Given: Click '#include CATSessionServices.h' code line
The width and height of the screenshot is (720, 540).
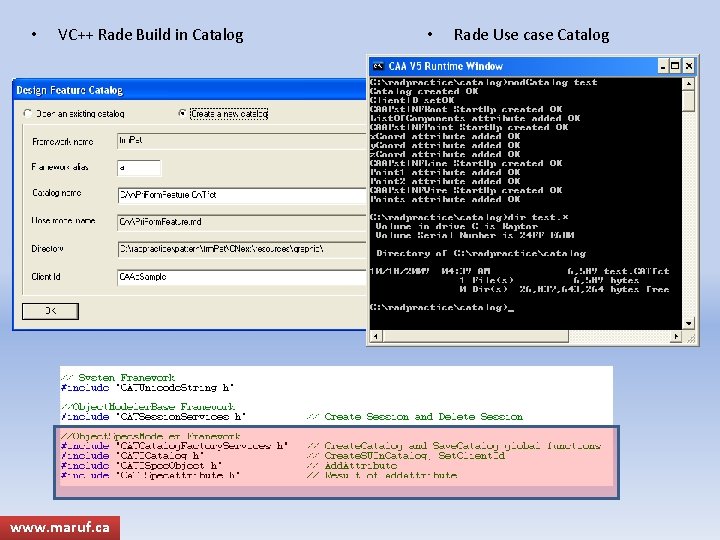Looking at the screenshot, I should 153,416.
